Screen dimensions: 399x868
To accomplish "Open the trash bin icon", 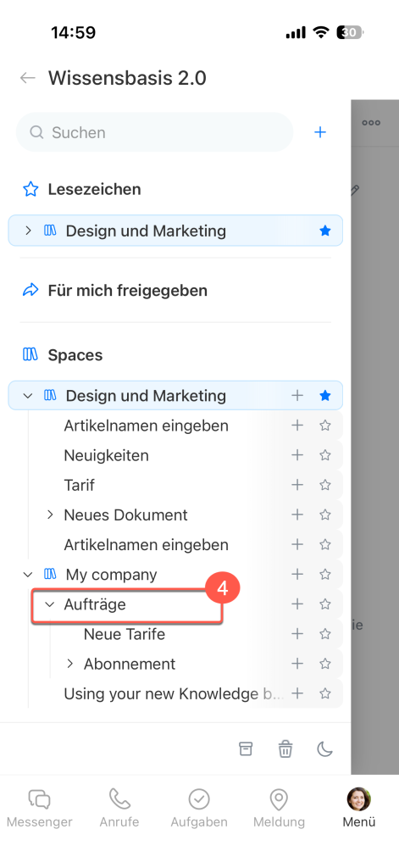I will [285, 749].
